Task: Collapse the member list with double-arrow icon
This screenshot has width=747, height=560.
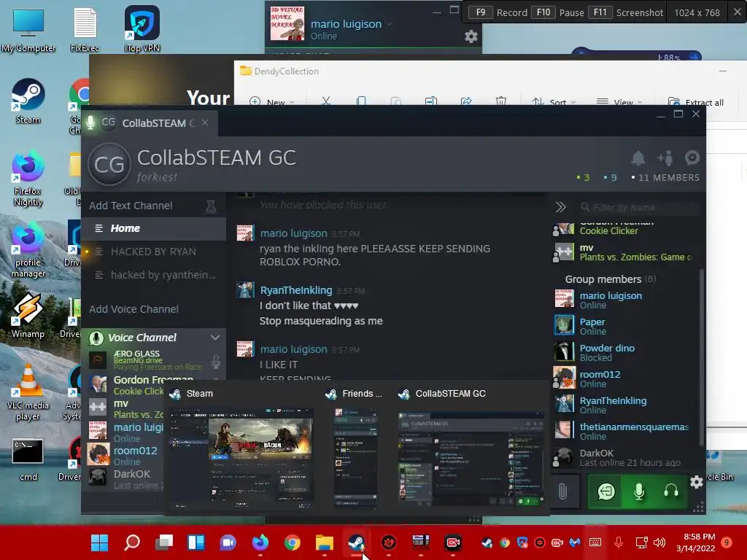Action: click(561, 207)
